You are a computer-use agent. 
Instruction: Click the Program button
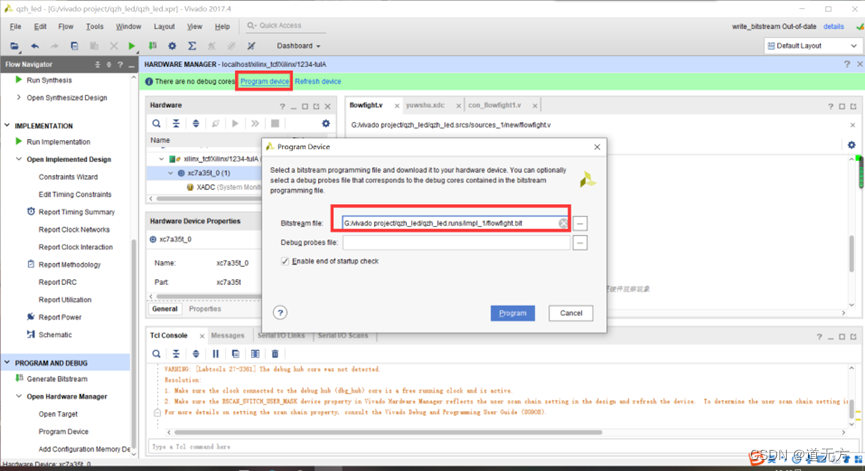pos(512,313)
